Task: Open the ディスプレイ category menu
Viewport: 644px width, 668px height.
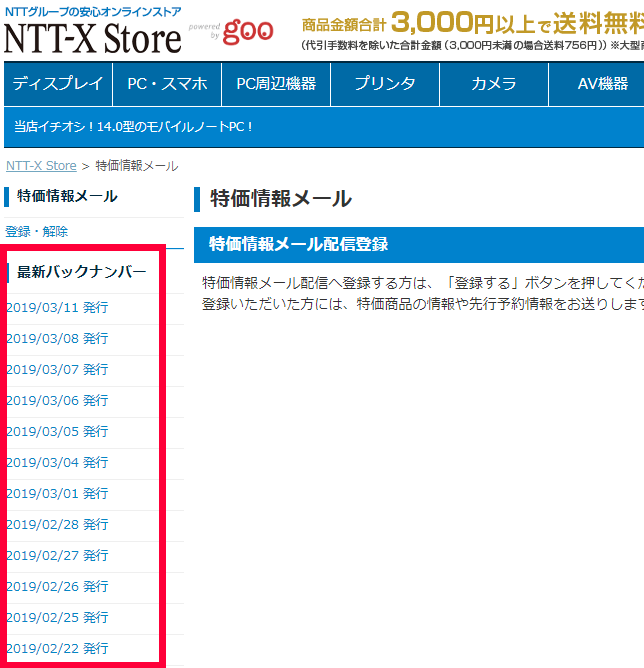Action: coord(57,84)
